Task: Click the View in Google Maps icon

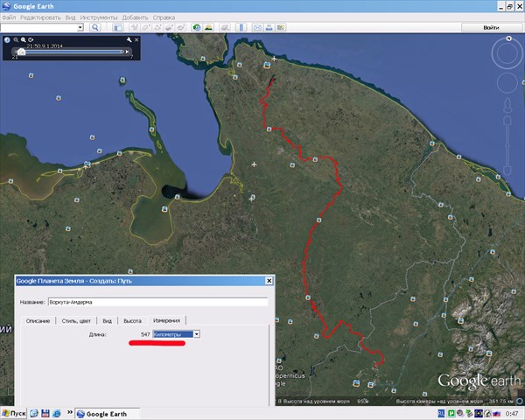Action: point(281,27)
